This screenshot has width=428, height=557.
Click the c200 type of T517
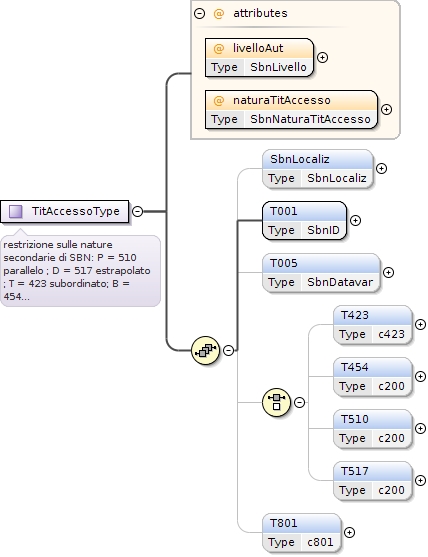coord(391,490)
